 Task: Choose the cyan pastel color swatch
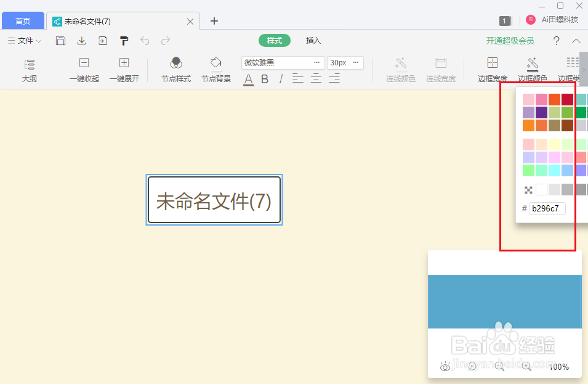[554, 170]
